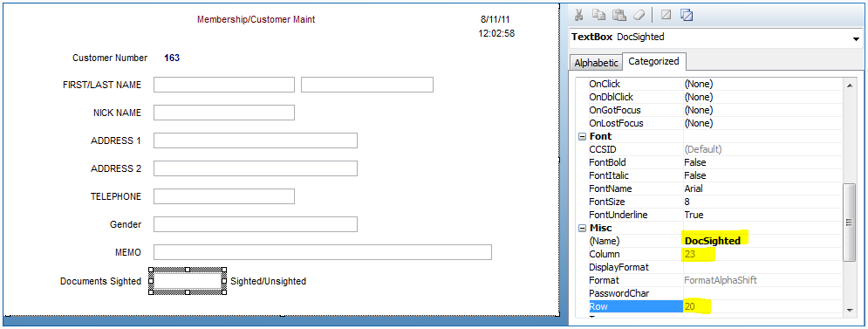Click the FontSize value 8
Image resolution: width=868 pixels, height=329 pixels.
tap(687, 202)
